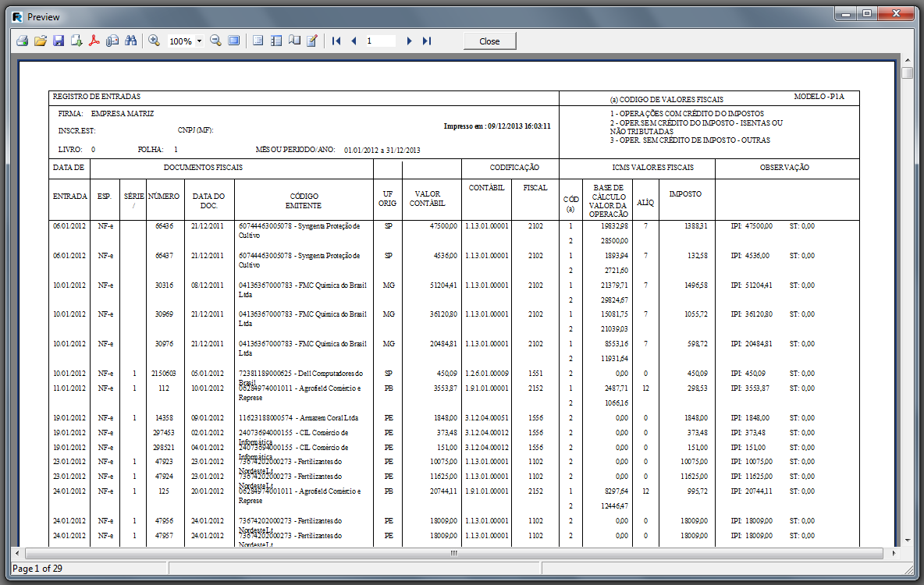The width and height of the screenshot is (924, 585).
Task: Click the horizontal scrollbar thumb
Action: click(x=453, y=553)
